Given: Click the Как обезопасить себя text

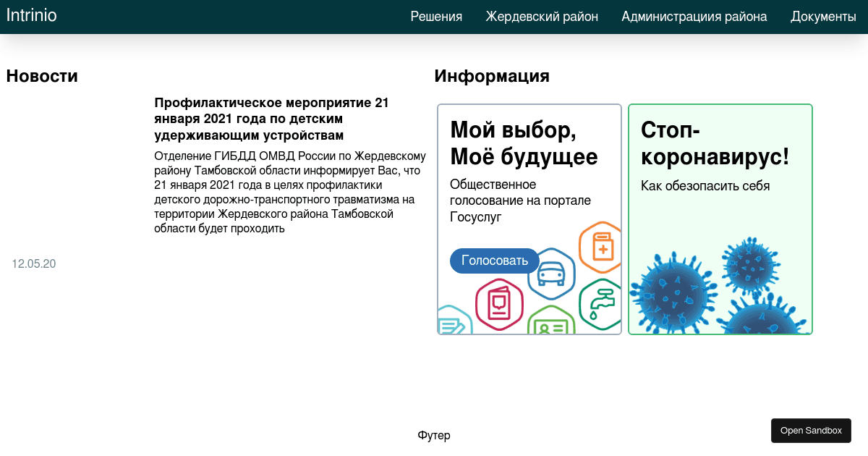Looking at the screenshot, I should pos(705,186).
